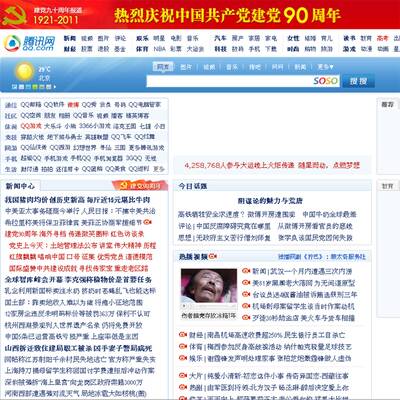Click video icon beside 美火车与货车相撞 row
The width and height of the screenshot is (400, 400).
[x=246, y=317]
